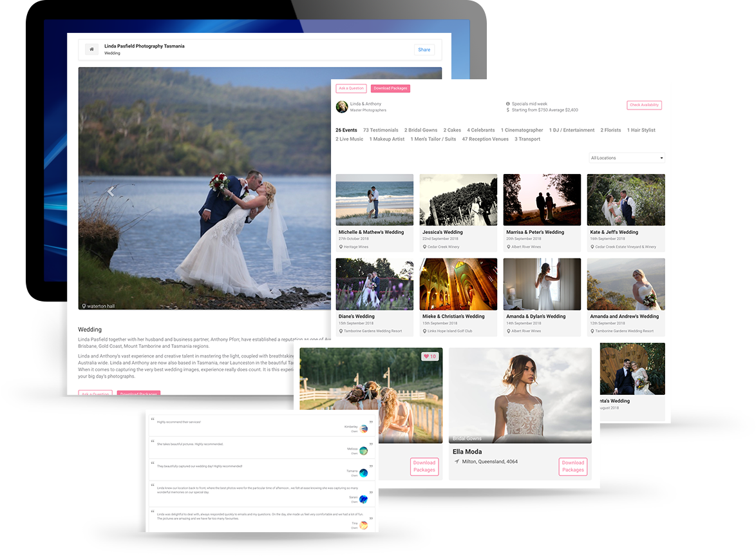Click the location pin next to waterton hall
This screenshot has height=556, width=756.
84,306
